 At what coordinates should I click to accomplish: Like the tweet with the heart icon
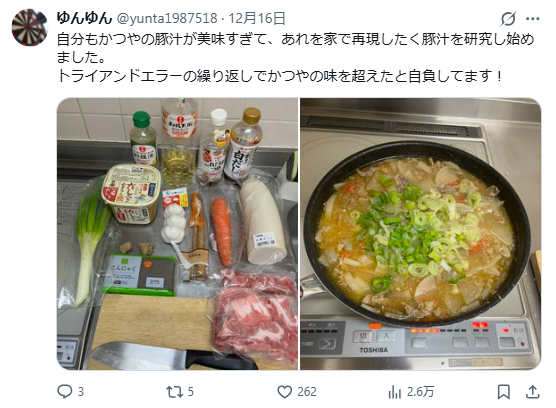click(284, 392)
